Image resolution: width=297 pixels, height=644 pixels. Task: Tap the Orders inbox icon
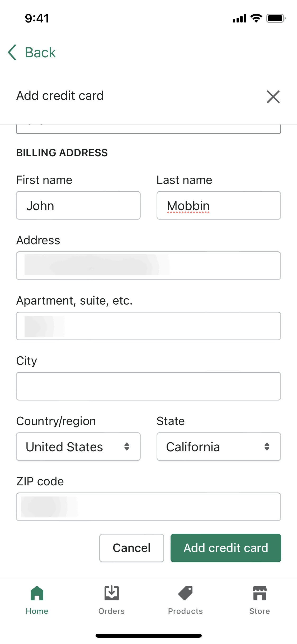point(111,593)
